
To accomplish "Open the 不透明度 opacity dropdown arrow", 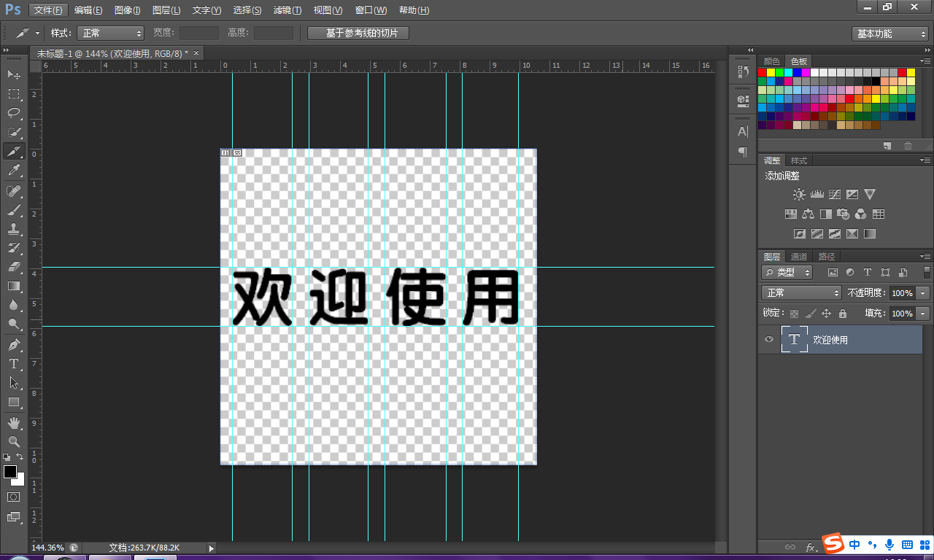I will pos(923,292).
